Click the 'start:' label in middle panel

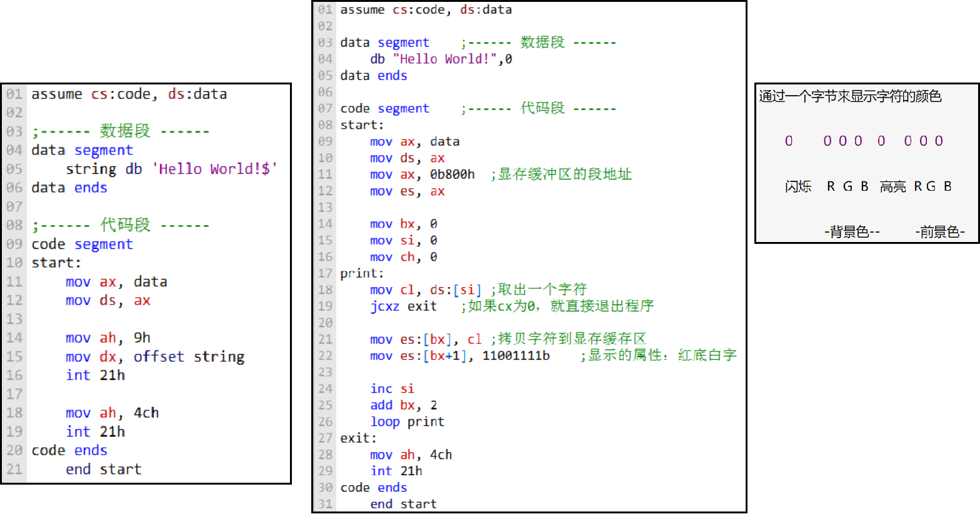pyautogui.click(x=362, y=125)
